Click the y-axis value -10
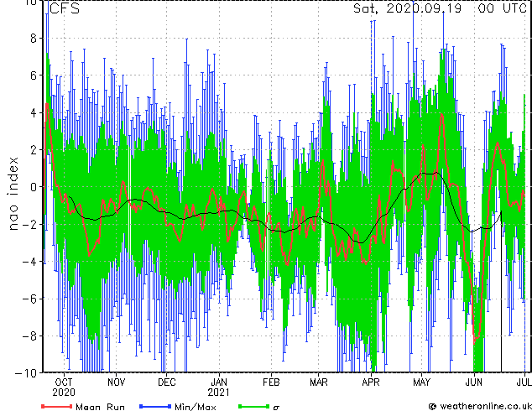532x411 pixels. 26,373
